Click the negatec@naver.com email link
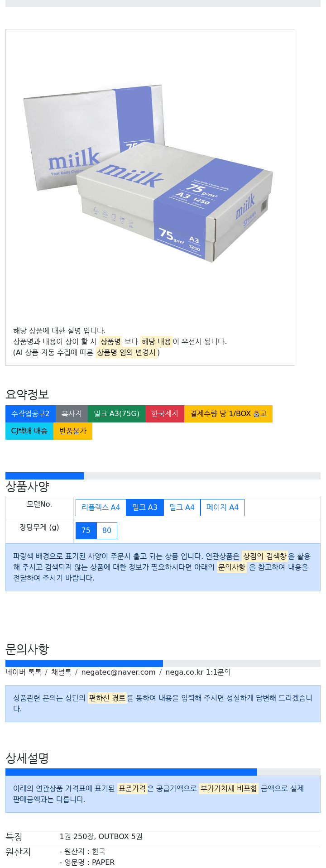The width and height of the screenshot is (326, 868). pyautogui.click(x=118, y=672)
